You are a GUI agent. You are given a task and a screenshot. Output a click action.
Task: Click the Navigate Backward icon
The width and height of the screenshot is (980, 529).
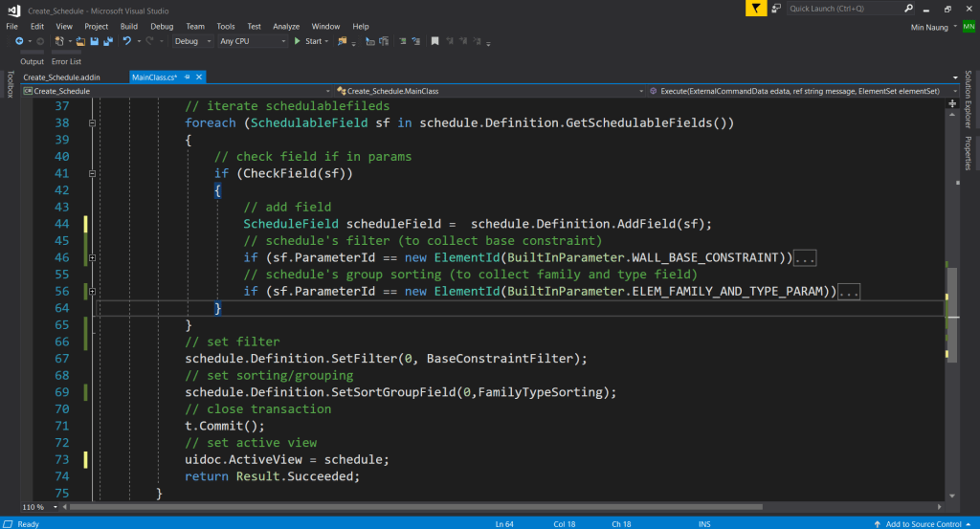point(20,41)
